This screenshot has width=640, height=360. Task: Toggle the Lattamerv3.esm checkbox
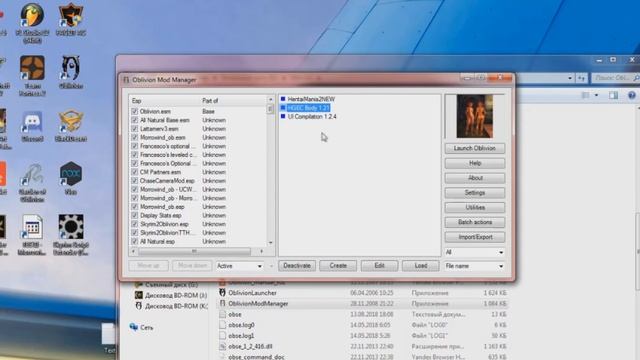click(135, 129)
